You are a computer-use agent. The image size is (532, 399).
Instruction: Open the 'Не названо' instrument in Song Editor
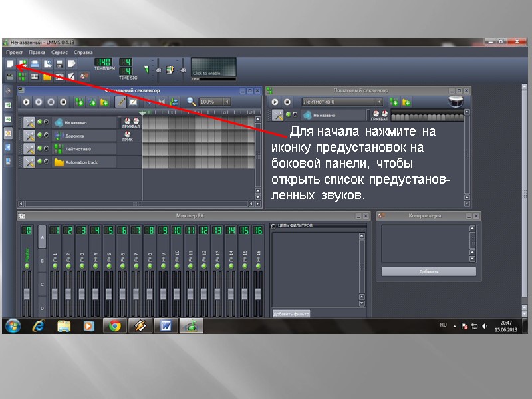[x=85, y=122]
